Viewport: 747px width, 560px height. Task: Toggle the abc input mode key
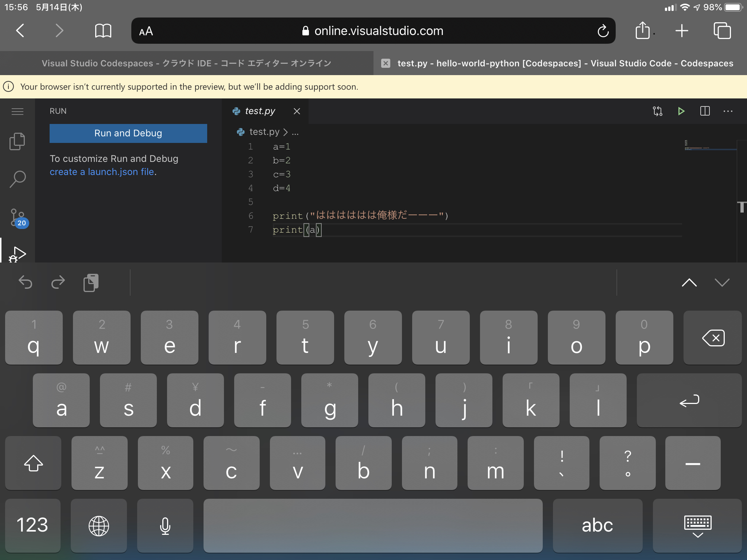[x=597, y=526]
